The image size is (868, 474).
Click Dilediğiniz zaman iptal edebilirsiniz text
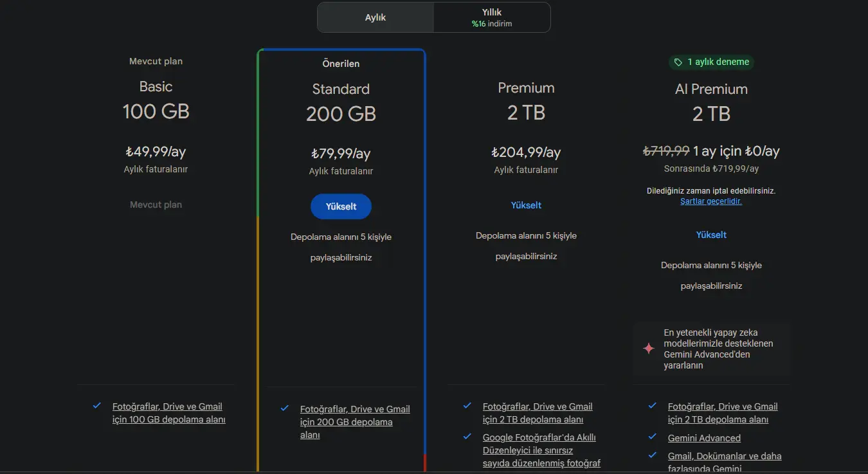click(711, 191)
